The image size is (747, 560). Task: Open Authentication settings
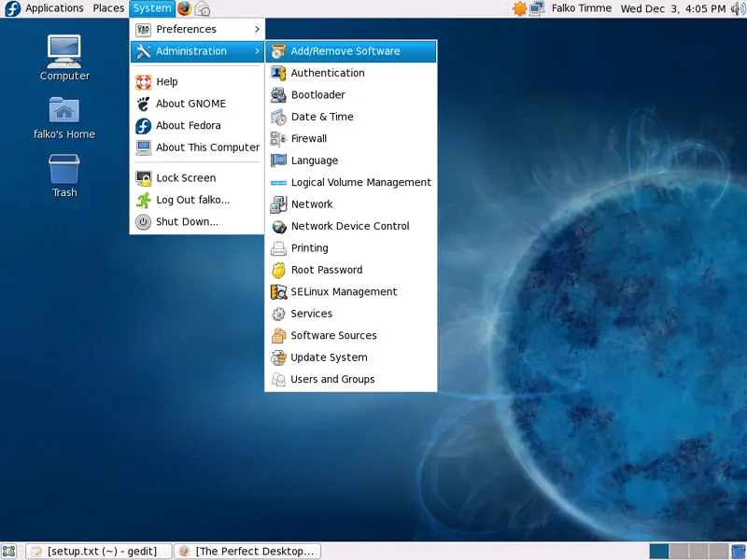tap(351, 73)
